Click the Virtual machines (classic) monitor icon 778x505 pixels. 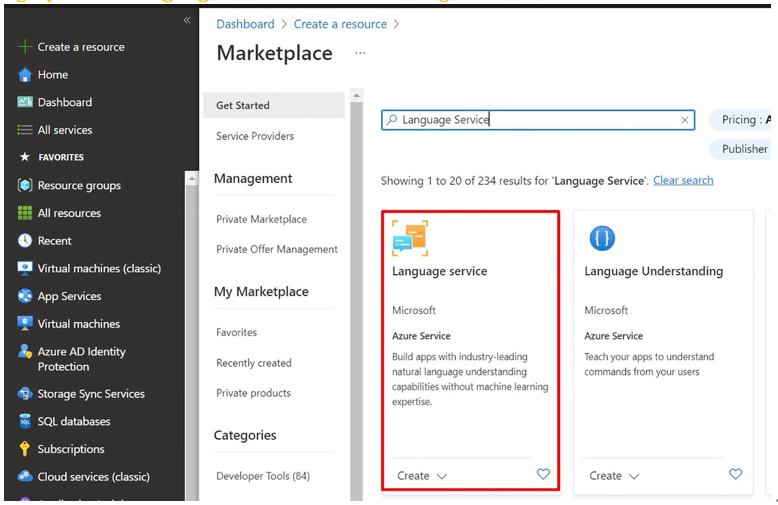coord(24,268)
